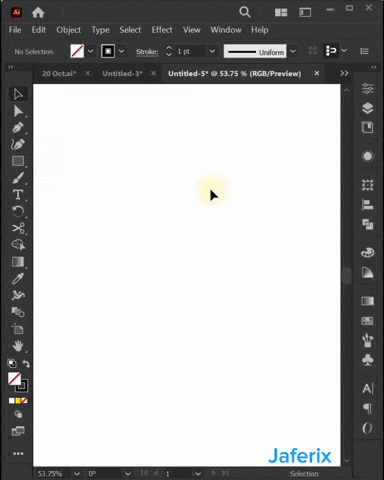Screen dimensions: 384x480
Task: Open the Layers panel icon
Action: pos(368,108)
